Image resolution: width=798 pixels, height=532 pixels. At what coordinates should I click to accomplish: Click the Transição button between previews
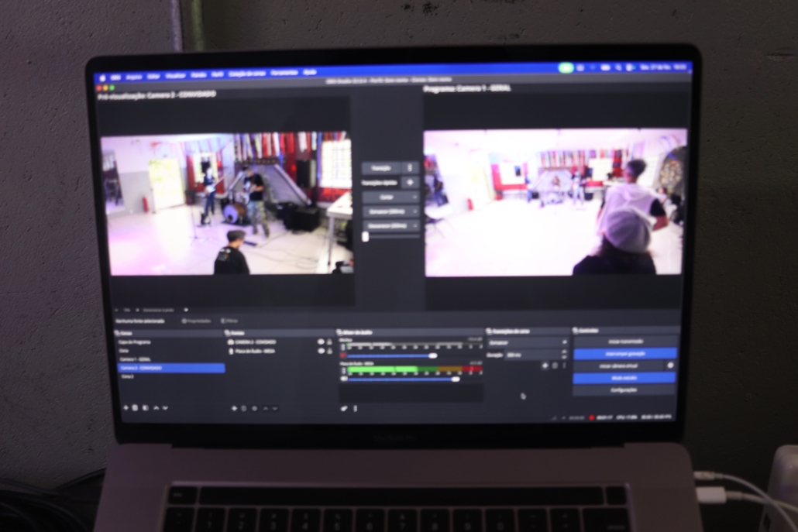[x=381, y=168]
